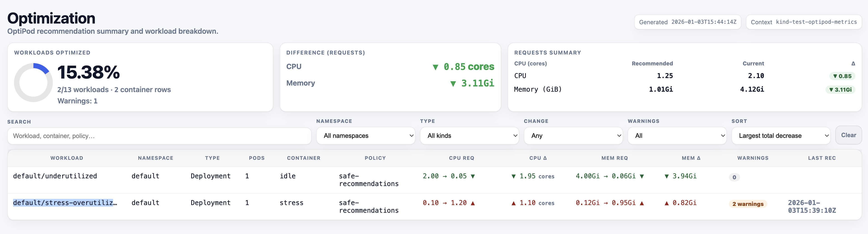868x234 pixels.
Task: Open the All namespaces filter dropdown
Action: click(x=366, y=135)
